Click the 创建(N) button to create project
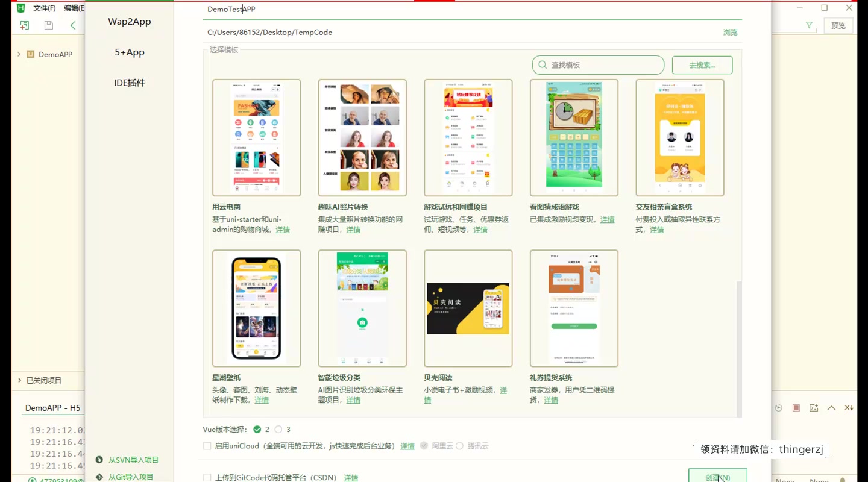This screenshot has height=482, width=868. tap(717, 477)
